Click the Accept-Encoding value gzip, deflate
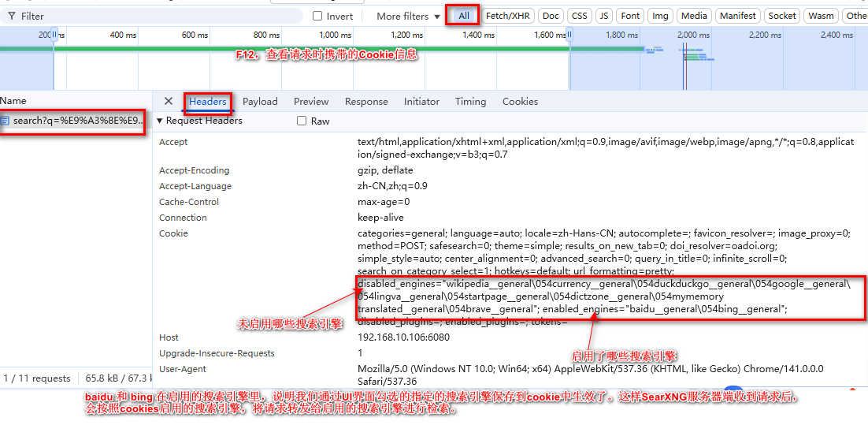 pyautogui.click(x=385, y=170)
